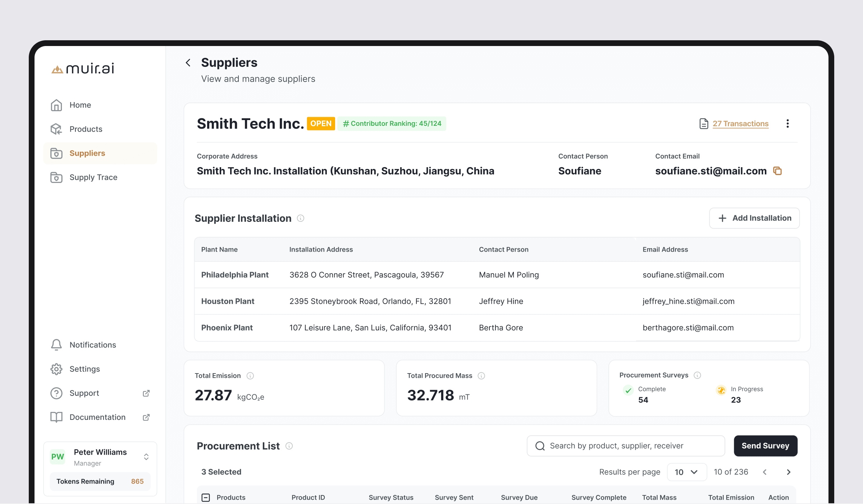The width and height of the screenshot is (863, 504).
Task: Click info icon beside Procurement List
Action: pos(289,446)
